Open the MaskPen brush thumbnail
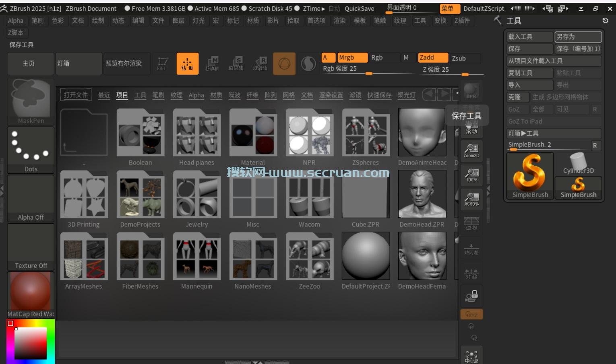 pyautogui.click(x=31, y=102)
